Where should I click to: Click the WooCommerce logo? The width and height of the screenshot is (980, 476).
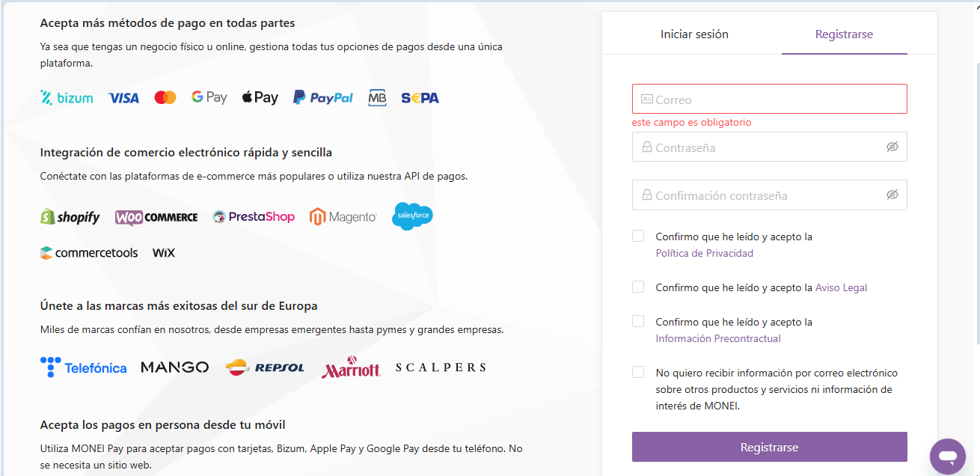pyautogui.click(x=156, y=217)
